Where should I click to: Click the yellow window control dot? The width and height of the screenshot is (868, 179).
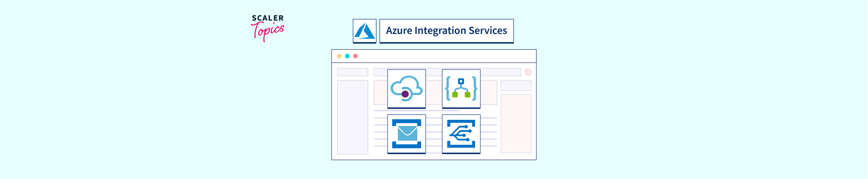[x=339, y=56]
